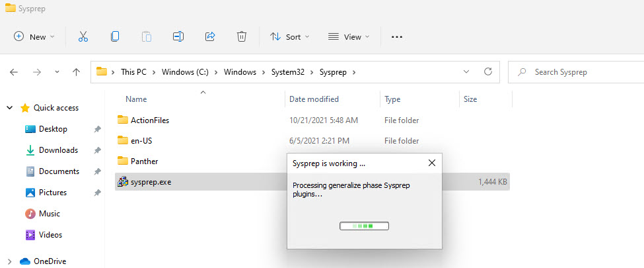Go back with the left arrow
The height and width of the screenshot is (268, 644).
tap(14, 72)
